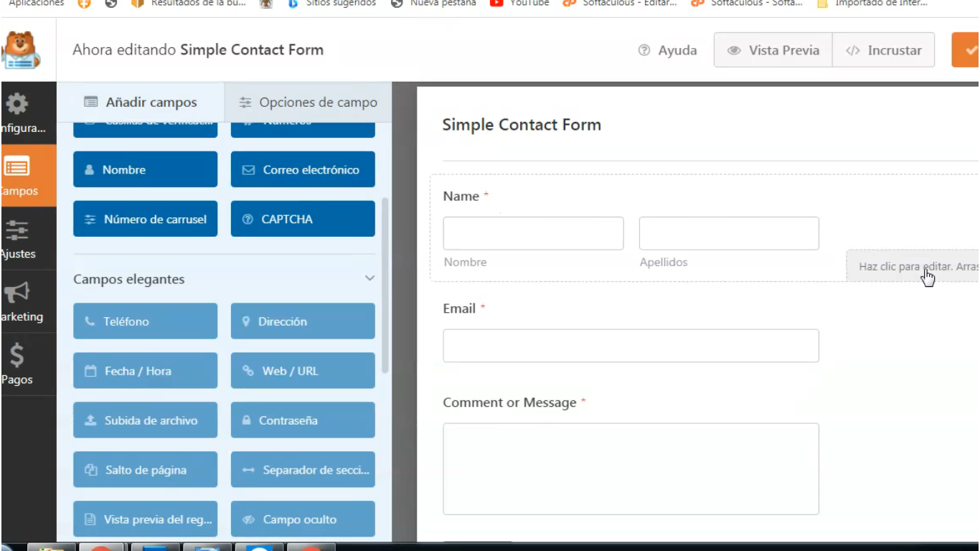Open Vista Previa of the form

773,50
